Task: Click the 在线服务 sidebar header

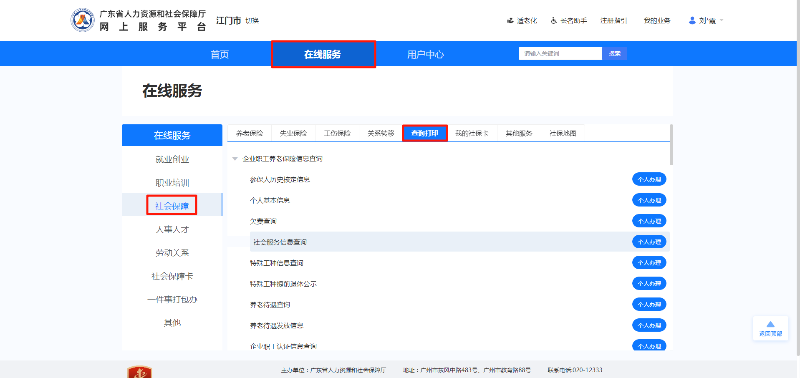Action: pos(172,135)
